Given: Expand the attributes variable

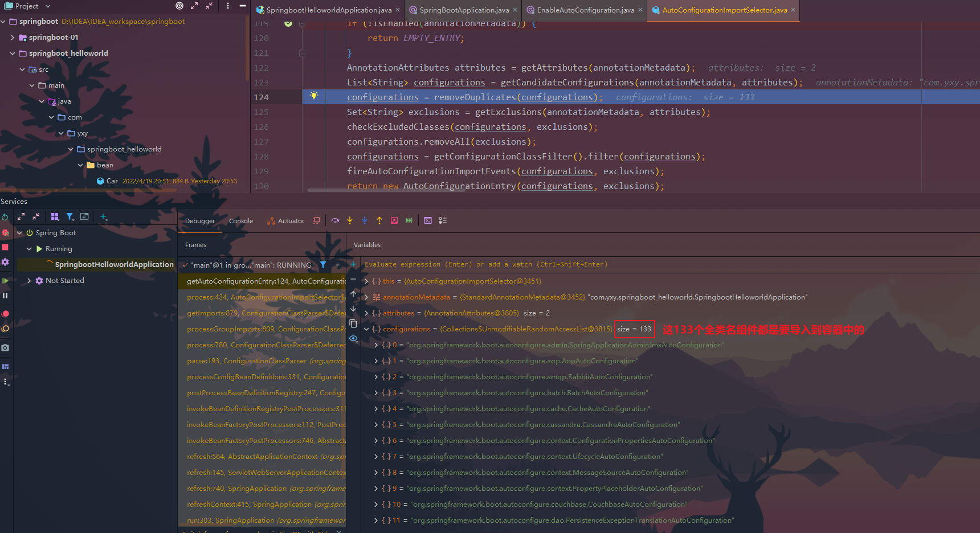Looking at the screenshot, I should (x=366, y=313).
